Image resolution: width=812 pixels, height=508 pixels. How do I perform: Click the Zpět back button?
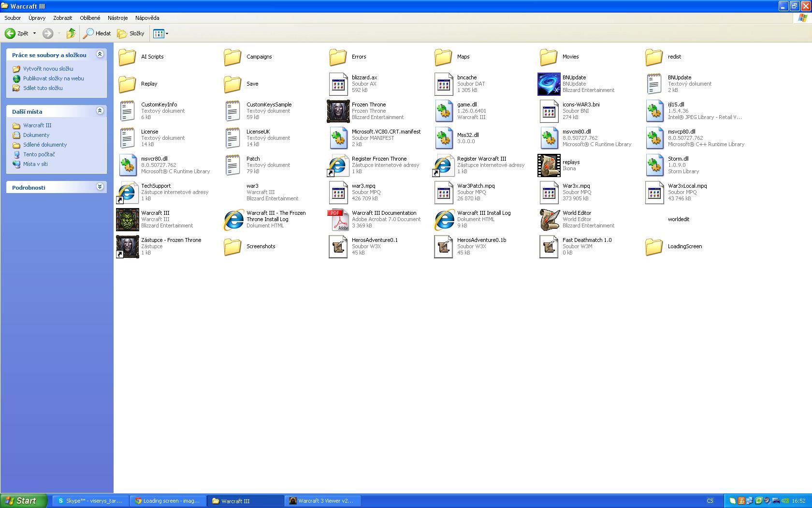click(17, 33)
